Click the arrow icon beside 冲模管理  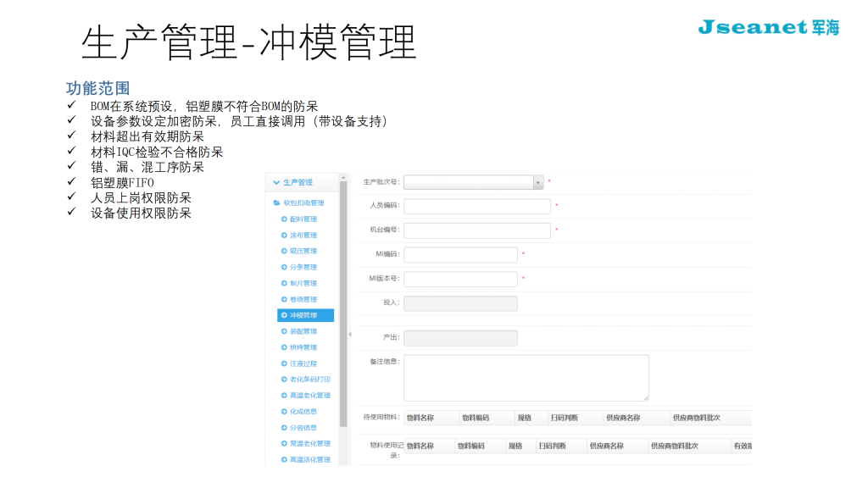pos(284,315)
